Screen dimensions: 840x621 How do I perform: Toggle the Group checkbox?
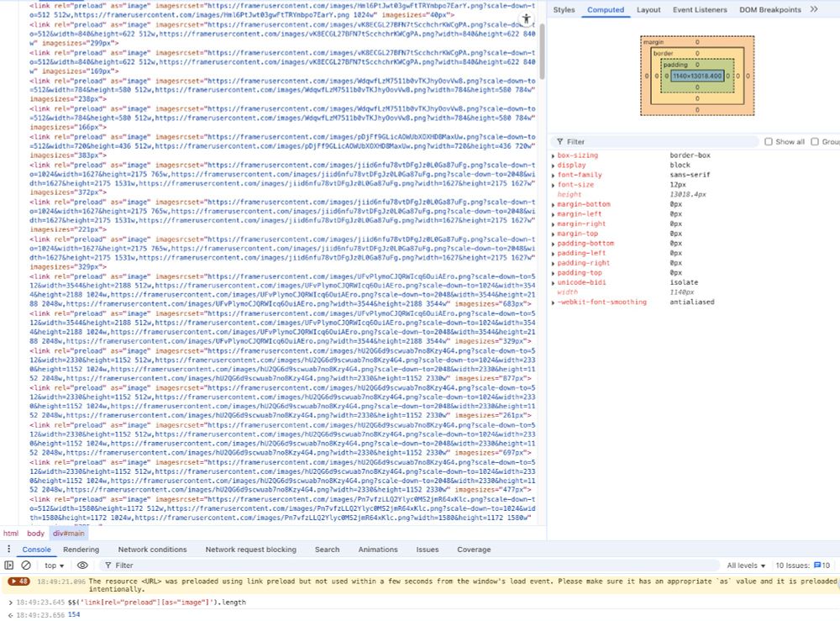coord(815,141)
